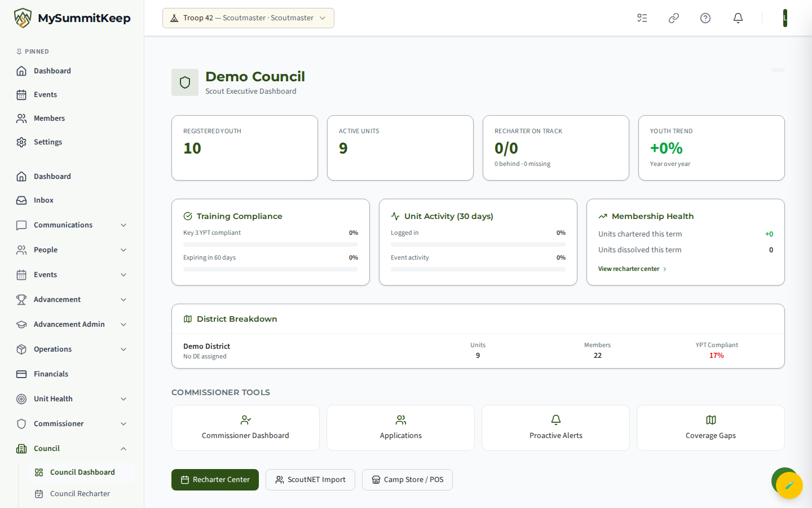Open the Applications tool card
812x508 pixels.
point(400,428)
